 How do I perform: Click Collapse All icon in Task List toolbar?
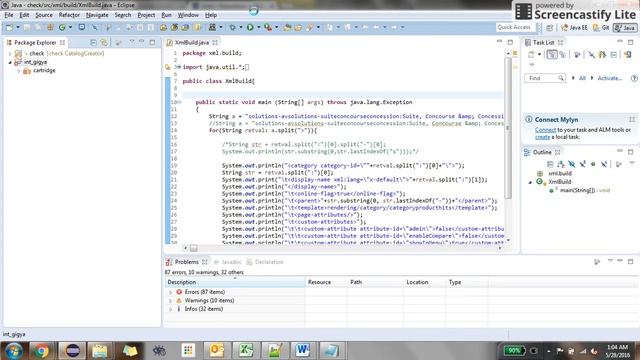coord(613,55)
